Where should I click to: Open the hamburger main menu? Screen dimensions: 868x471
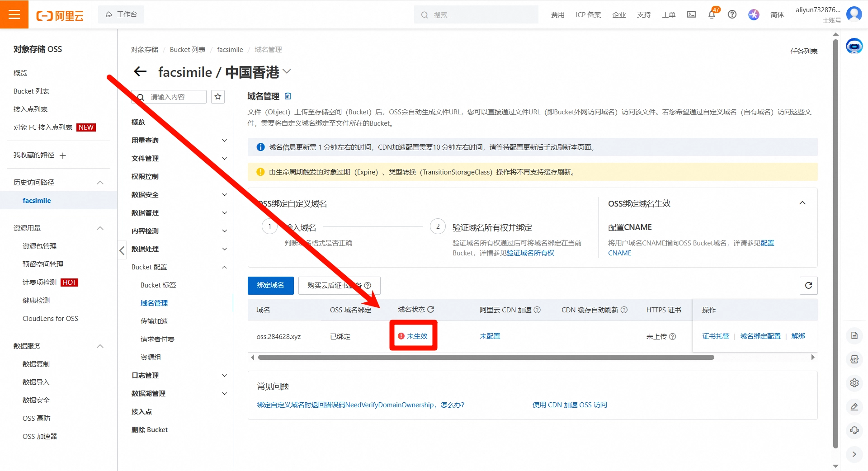pyautogui.click(x=14, y=14)
